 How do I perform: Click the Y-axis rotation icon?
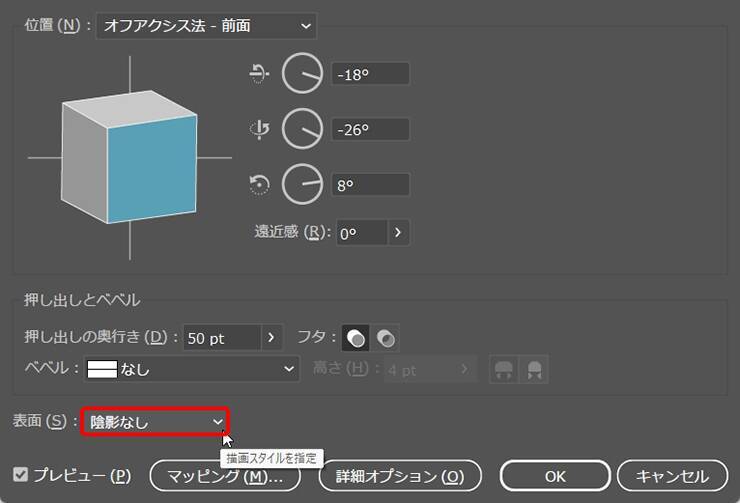(x=259, y=130)
